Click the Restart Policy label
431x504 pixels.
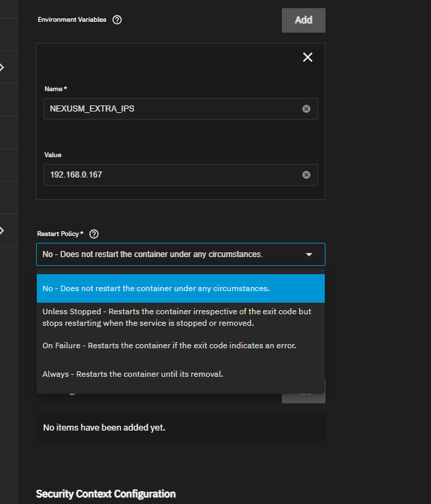click(60, 234)
